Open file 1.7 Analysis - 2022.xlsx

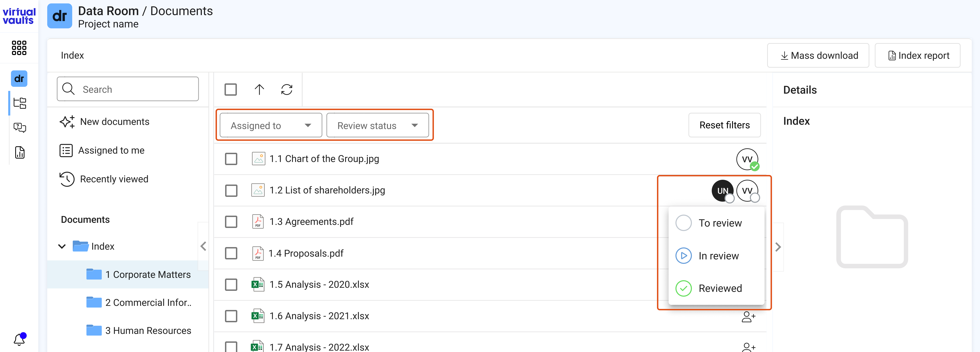point(319,347)
